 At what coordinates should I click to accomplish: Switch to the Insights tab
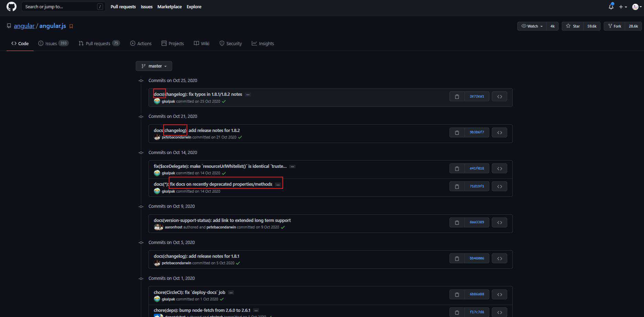pyautogui.click(x=263, y=43)
